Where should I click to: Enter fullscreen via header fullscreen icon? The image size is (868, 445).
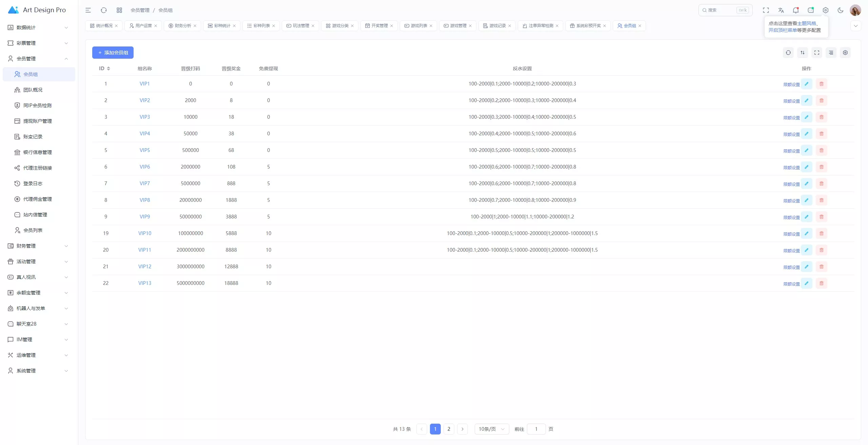[766, 10]
